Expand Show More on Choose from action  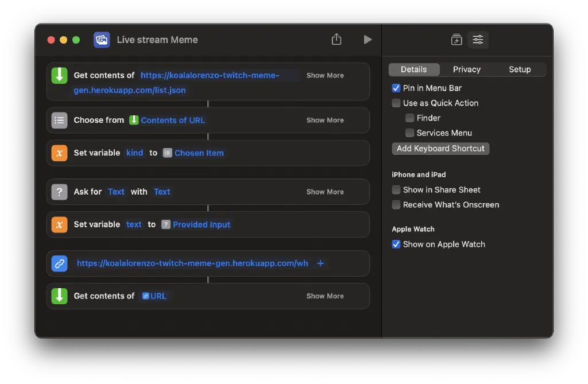tap(325, 120)
